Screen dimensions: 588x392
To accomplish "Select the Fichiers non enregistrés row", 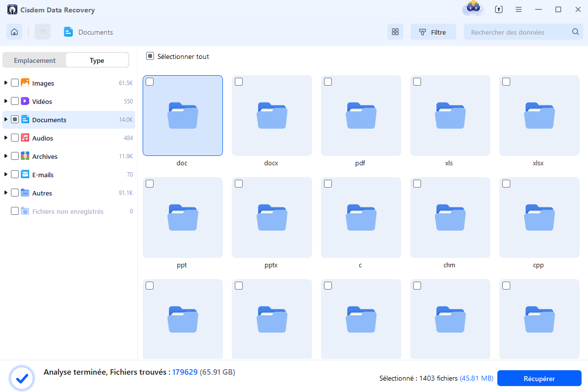I will (69, 211).
